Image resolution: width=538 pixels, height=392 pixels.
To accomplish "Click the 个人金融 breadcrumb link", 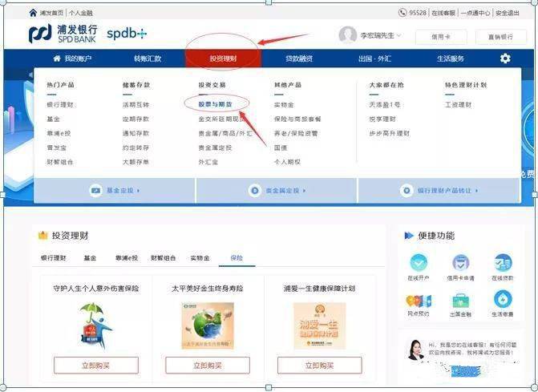I will [x=81, y=13].
